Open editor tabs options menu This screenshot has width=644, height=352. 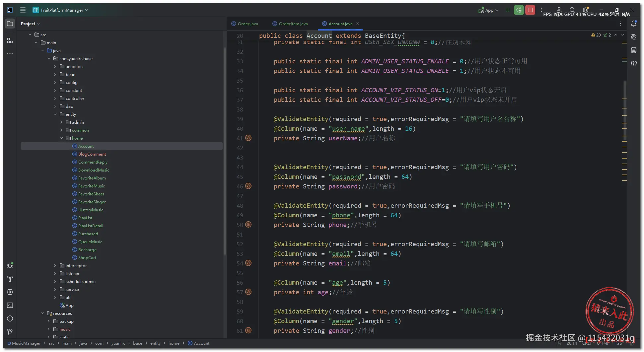pyautogui.click(x=620, y=24)
